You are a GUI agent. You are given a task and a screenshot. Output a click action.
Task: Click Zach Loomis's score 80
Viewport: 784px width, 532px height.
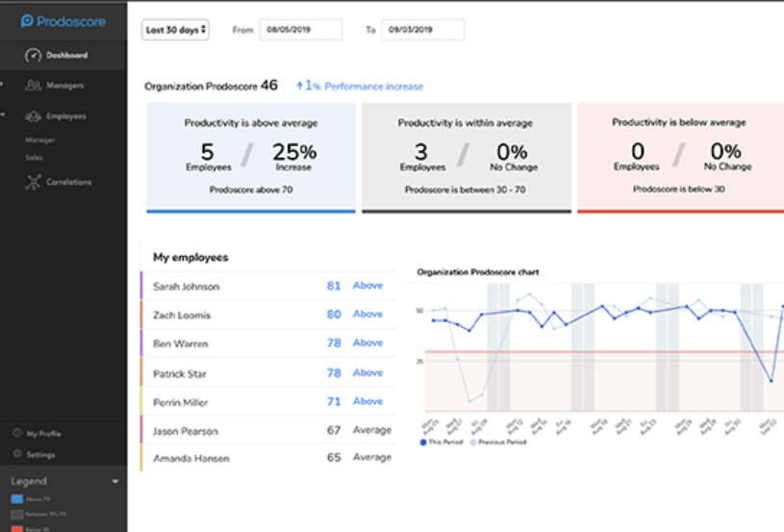334,314
